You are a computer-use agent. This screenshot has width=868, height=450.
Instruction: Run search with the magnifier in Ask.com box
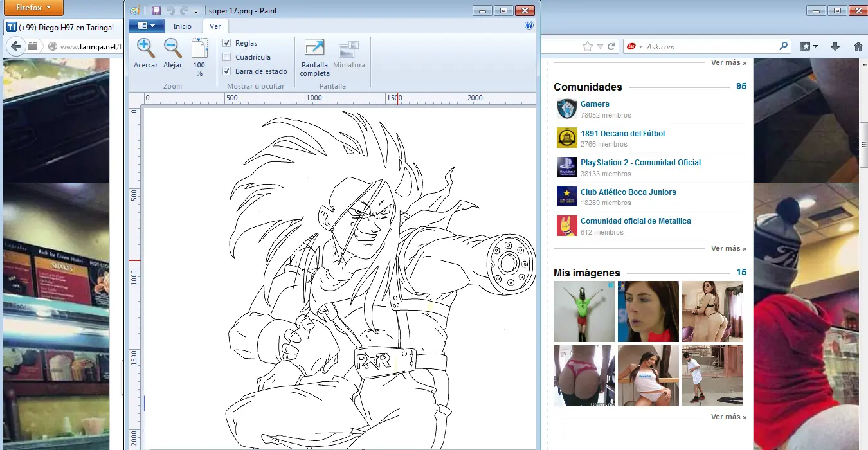(783, 46)
